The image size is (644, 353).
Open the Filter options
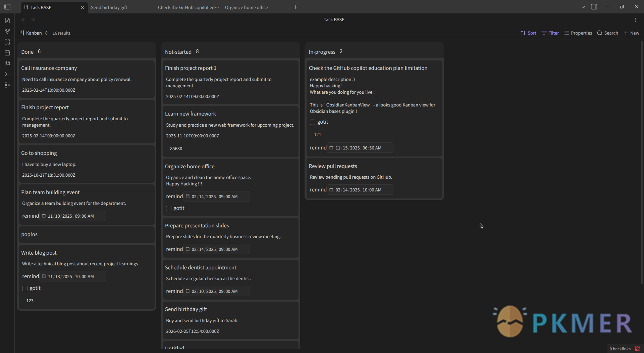550,33
